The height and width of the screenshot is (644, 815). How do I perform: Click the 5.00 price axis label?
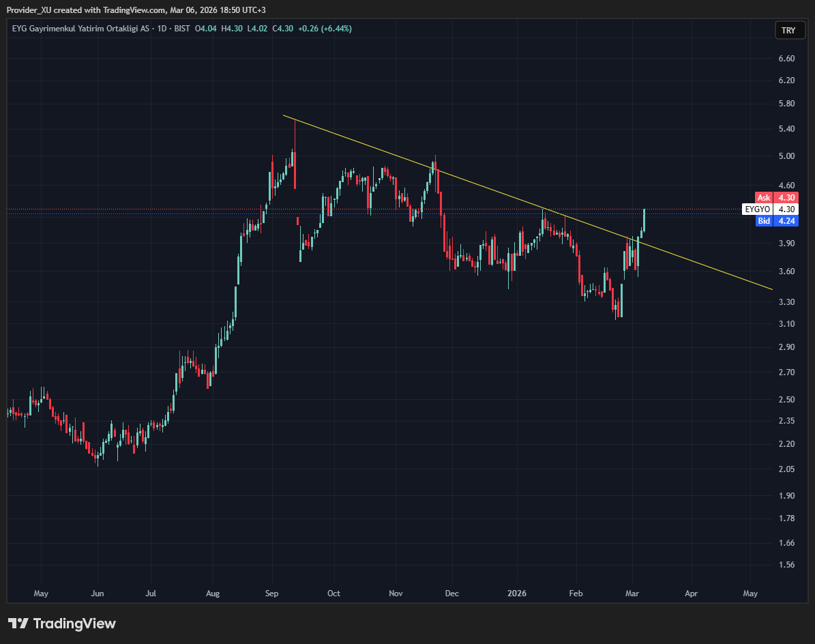786,156
